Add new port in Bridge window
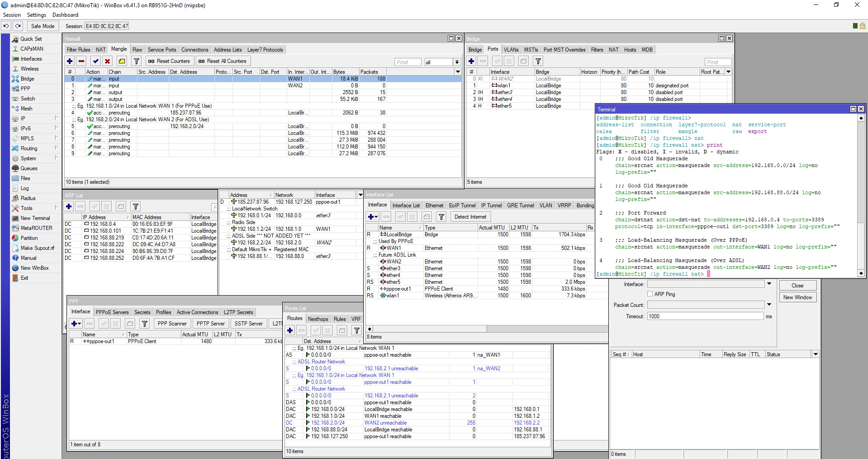This screenshot has width=868, height=459. [471, 61]
